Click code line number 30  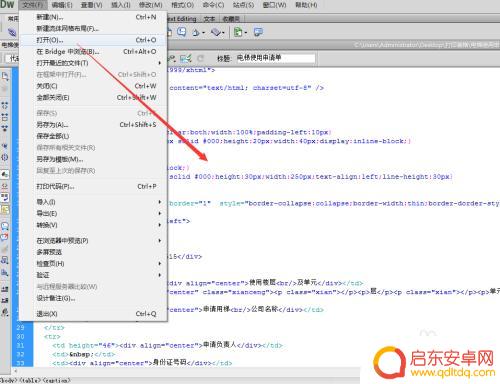pyautogui.click(x=20, y=336)
